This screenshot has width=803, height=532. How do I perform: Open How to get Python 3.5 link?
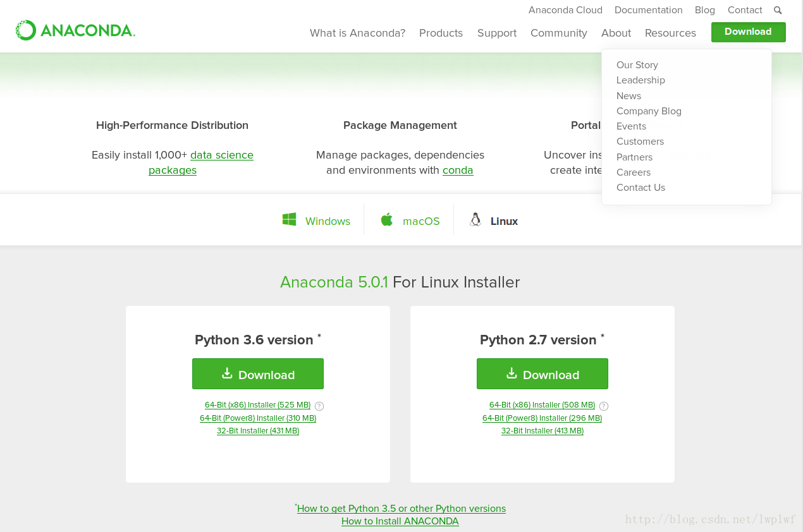[x=402, y=509]
